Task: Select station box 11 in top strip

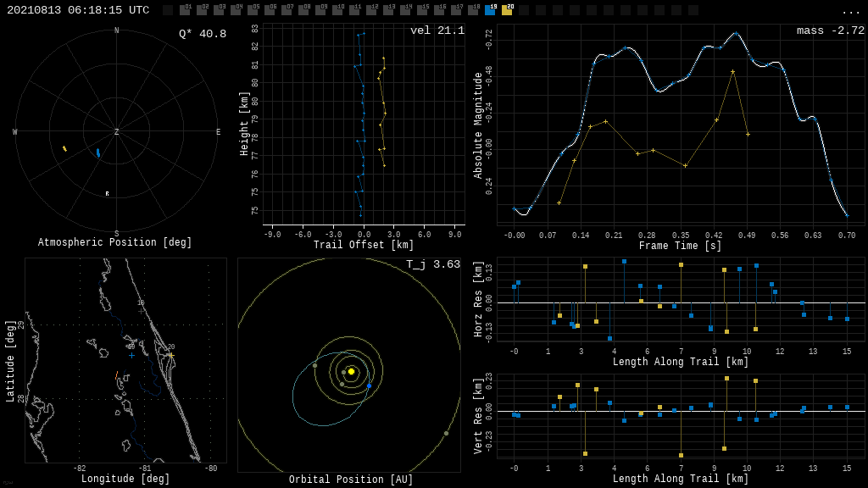Action: click(353, 9)
